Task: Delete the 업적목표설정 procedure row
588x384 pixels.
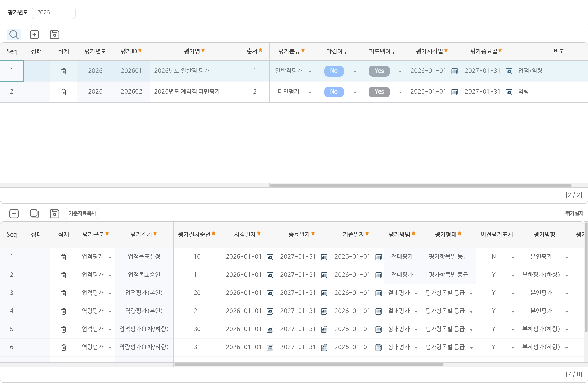Action: [x=64, y=257]
